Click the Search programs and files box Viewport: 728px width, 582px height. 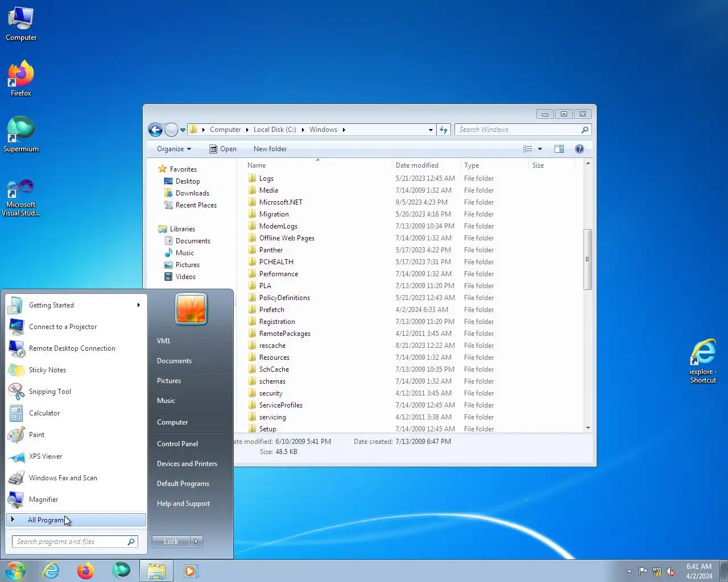[x=75, y=542]
